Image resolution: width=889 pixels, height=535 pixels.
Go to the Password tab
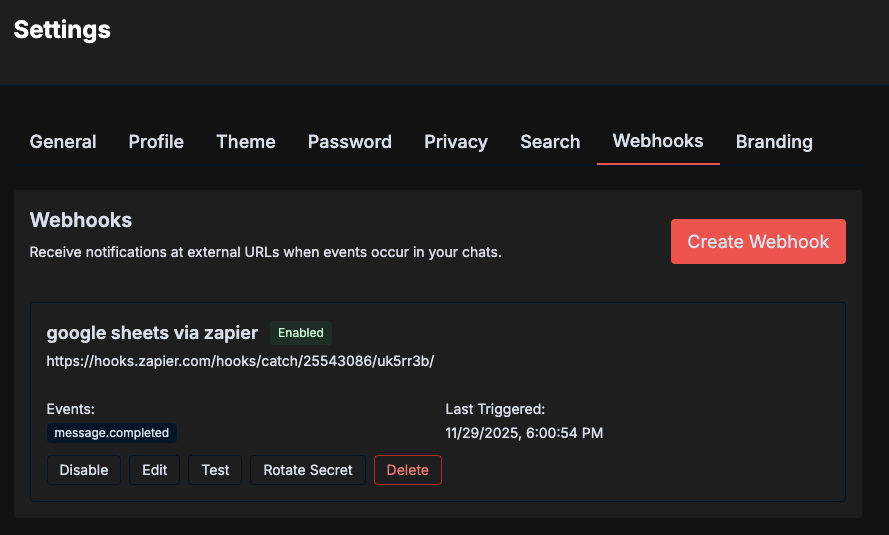point(349,142)
